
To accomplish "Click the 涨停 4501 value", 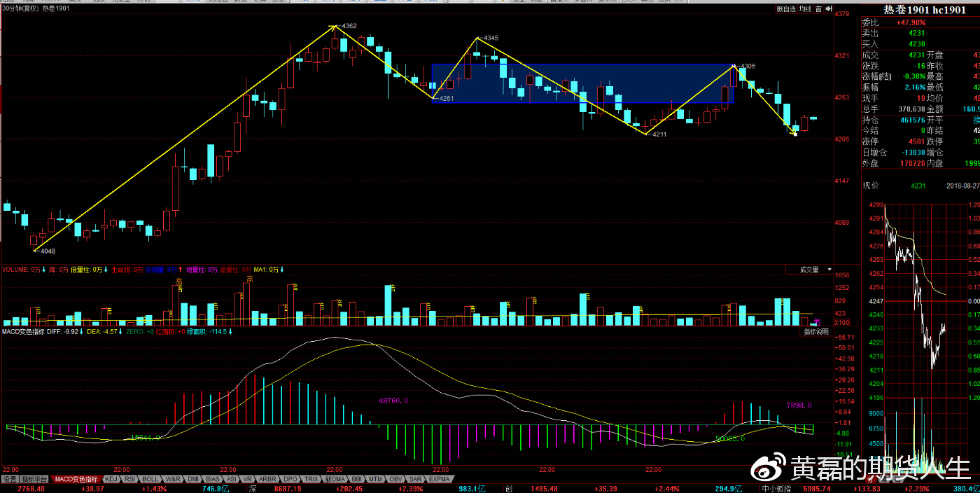I will pos(917,141).
